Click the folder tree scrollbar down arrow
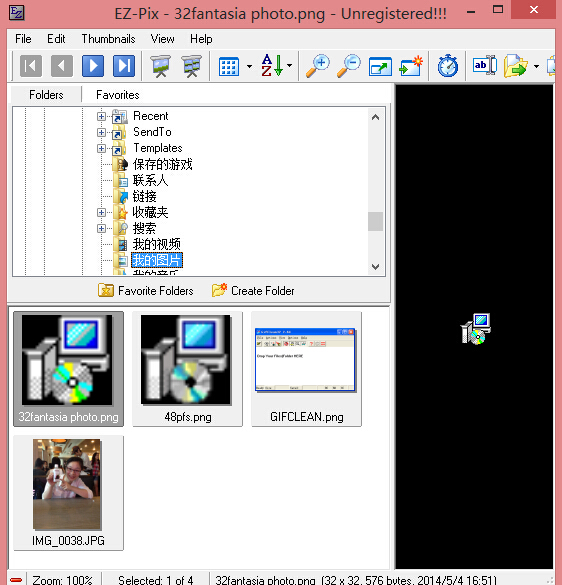Image resolution: width=562 pixels, height=585 pixels. (x=375, y=267)
